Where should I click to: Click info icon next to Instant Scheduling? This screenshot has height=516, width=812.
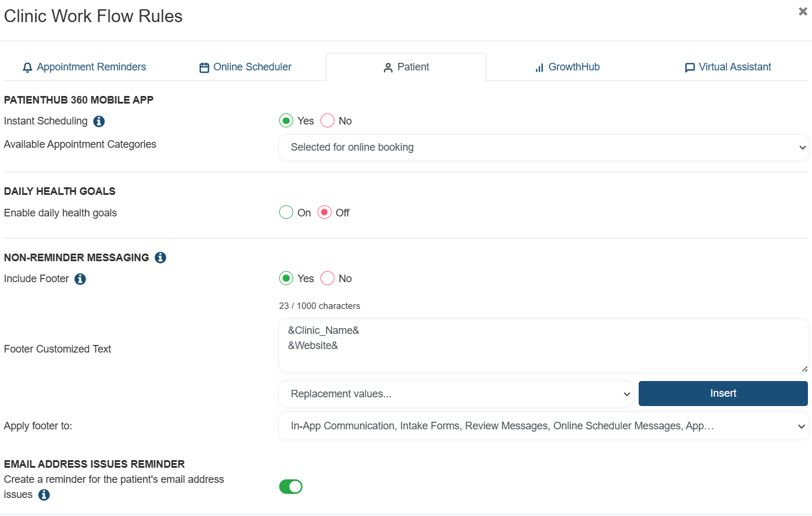(99, 121)
